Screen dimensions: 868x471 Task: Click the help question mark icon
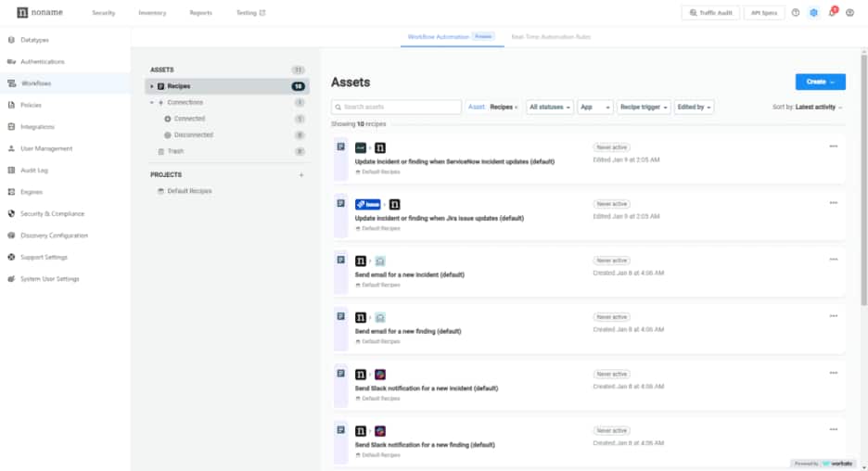pos(795,13)
